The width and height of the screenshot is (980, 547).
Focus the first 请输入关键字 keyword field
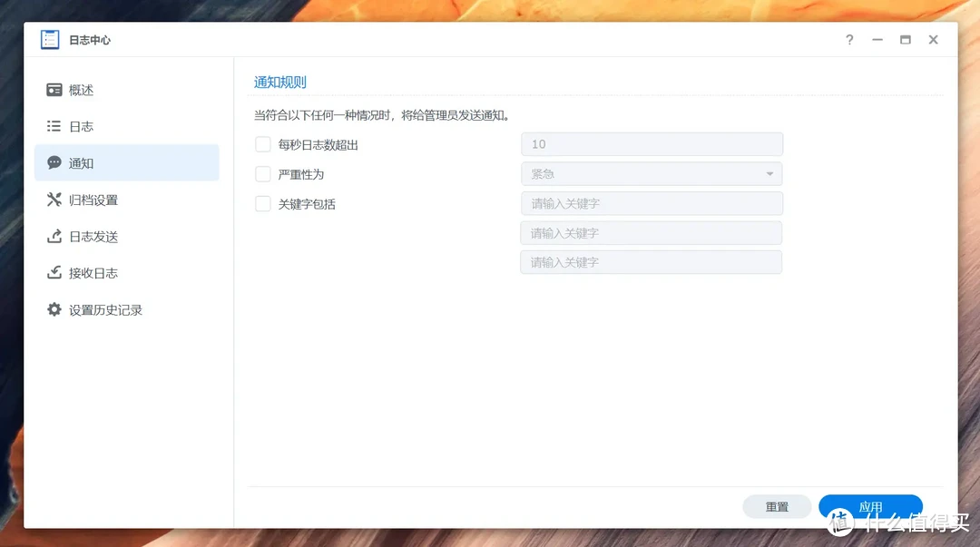coord(652,204)
